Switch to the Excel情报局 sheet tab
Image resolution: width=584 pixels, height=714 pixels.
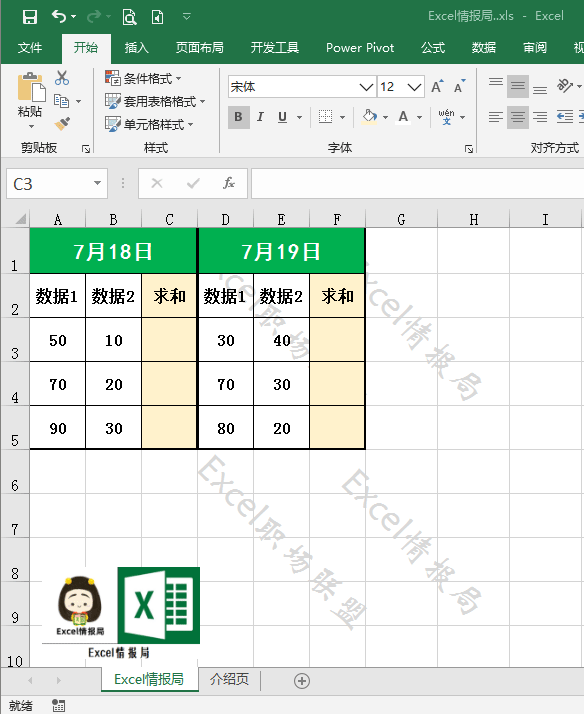pos(149,679)
